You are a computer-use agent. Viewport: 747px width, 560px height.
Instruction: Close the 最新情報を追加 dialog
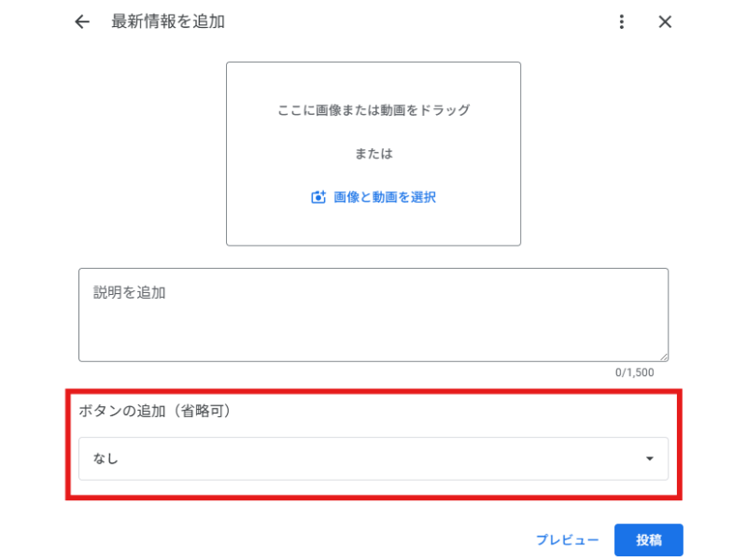(x=665, y=21)
